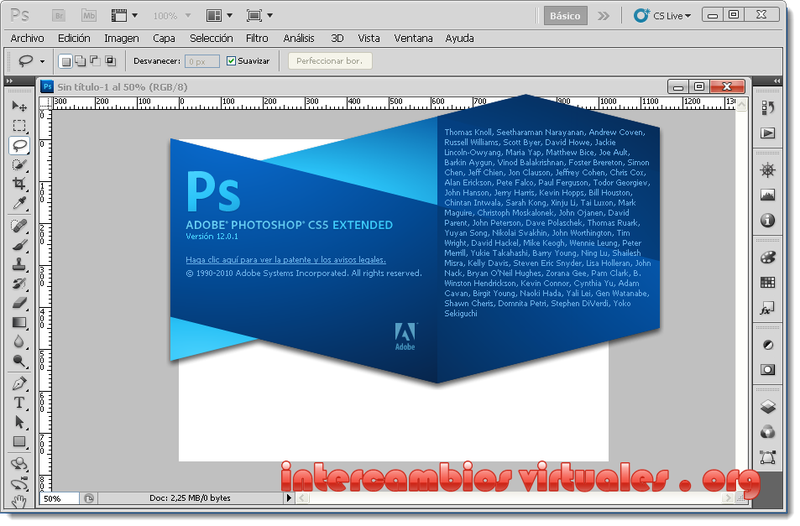800x526 pixels.
Task: Open the Actions panel play icon
Action: coord(767,133)
